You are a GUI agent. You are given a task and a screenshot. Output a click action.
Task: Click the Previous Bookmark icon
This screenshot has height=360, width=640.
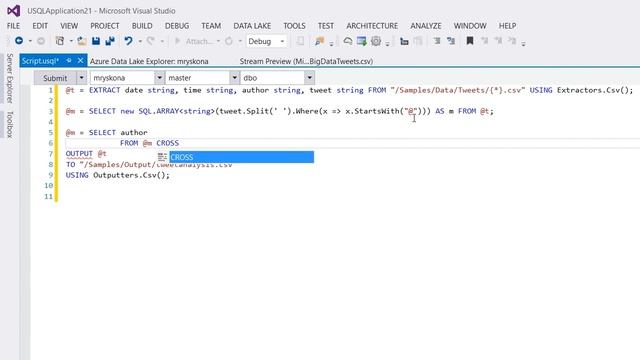coord(484,41)
